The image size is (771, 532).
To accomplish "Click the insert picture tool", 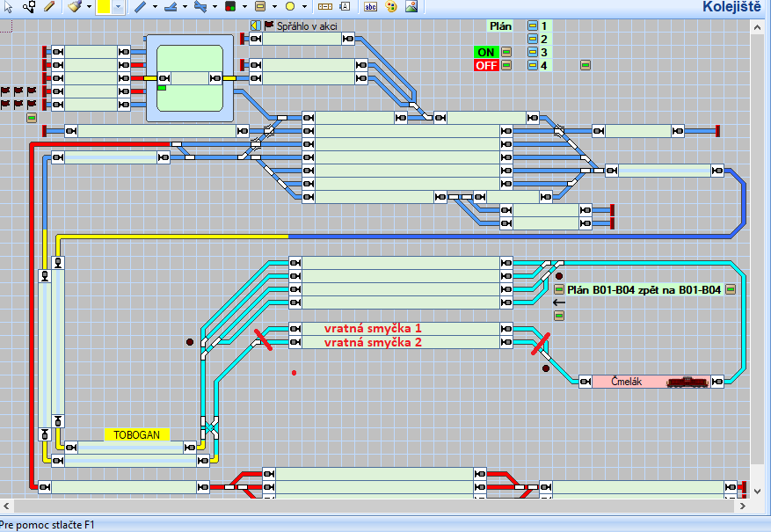I will (411, 7).
